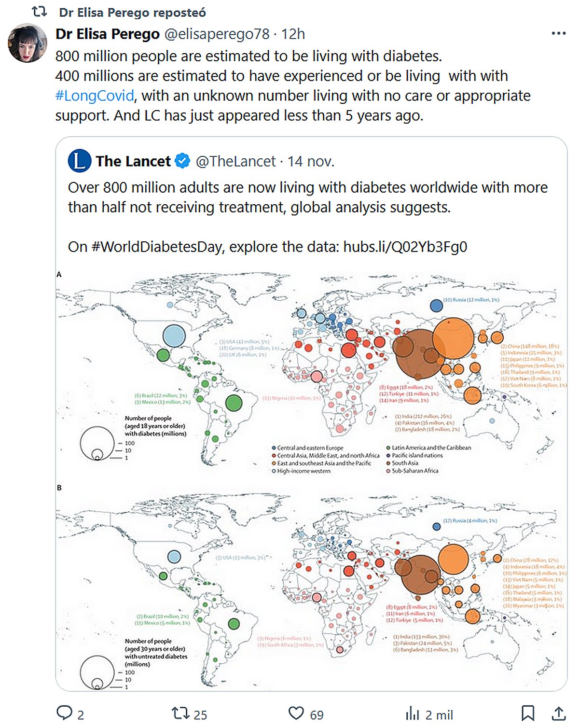Open the 12h timestamp link
The height and width of the screenshot is (728, 579).
(293, 34)
